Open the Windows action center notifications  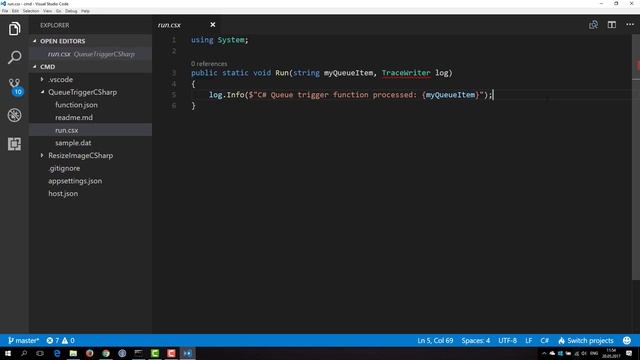(x=629, y=353)
